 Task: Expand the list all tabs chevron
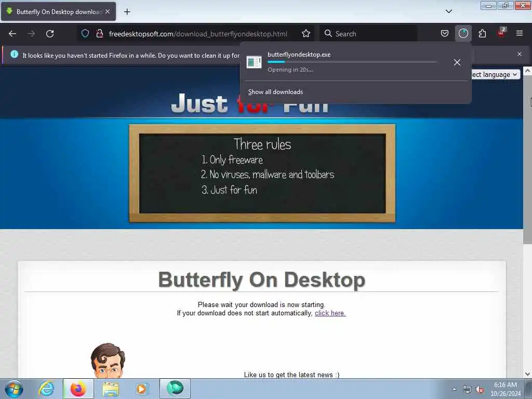point(448,11)
